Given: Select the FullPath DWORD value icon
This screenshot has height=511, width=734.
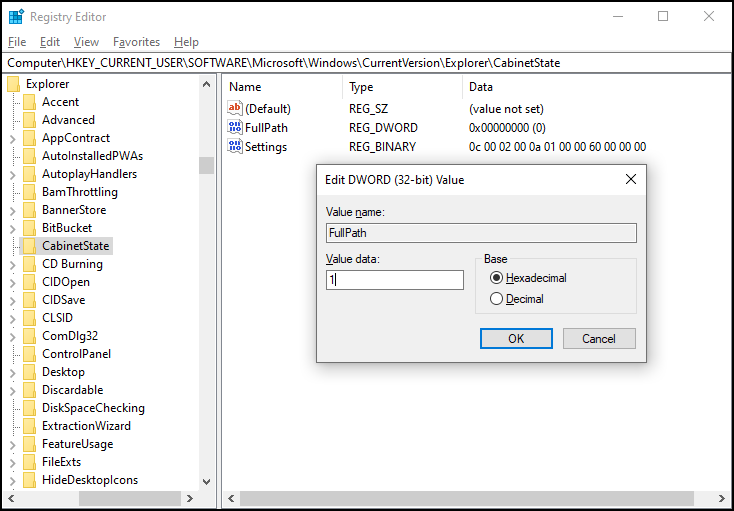Looking at the screenshot, I should pyautogui.click(x=235, y=127).
